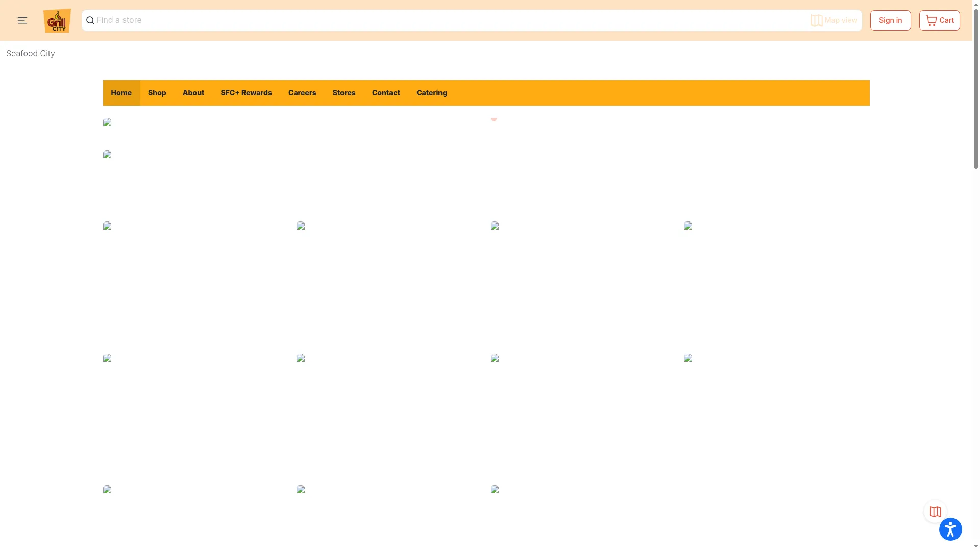Screen dimensions: 980x551
Task: Click the Sign in button
Action: pyautogui.click(x=891, y=20)
